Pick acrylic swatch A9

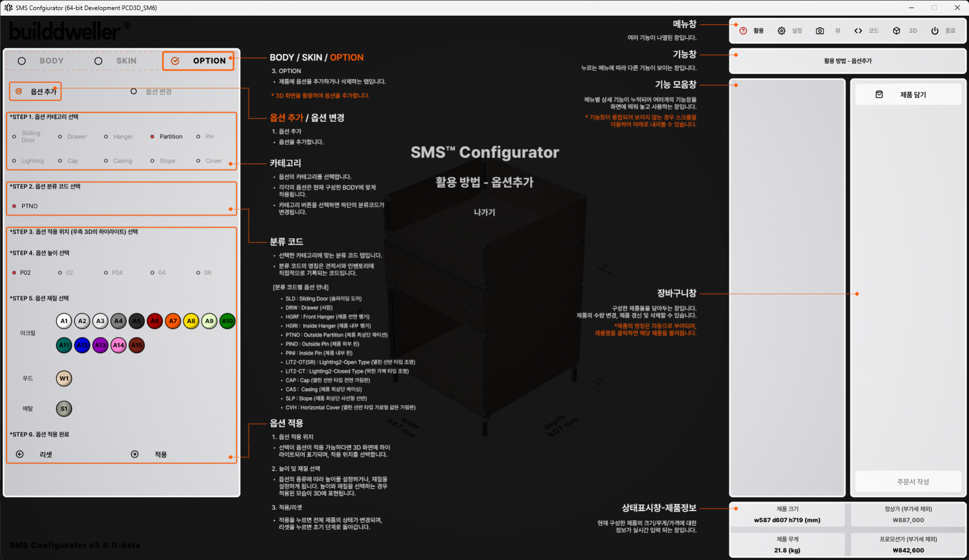209,321
